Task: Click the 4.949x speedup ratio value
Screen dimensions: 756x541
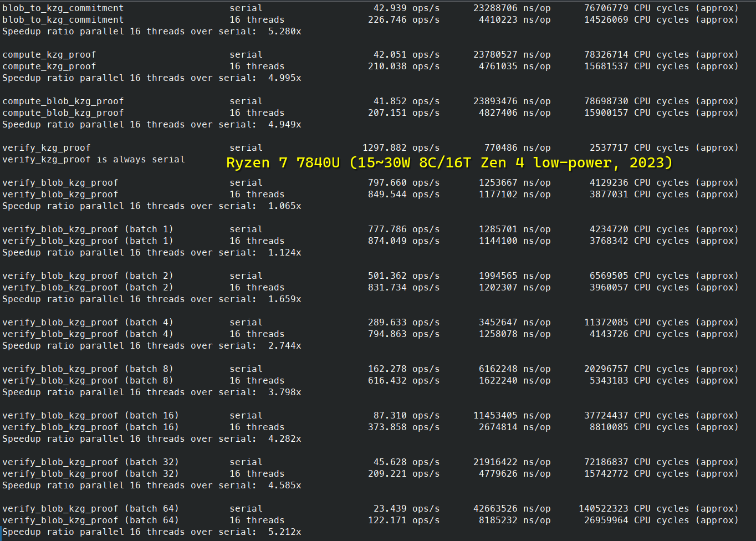Action: click(x=284, y=125)
